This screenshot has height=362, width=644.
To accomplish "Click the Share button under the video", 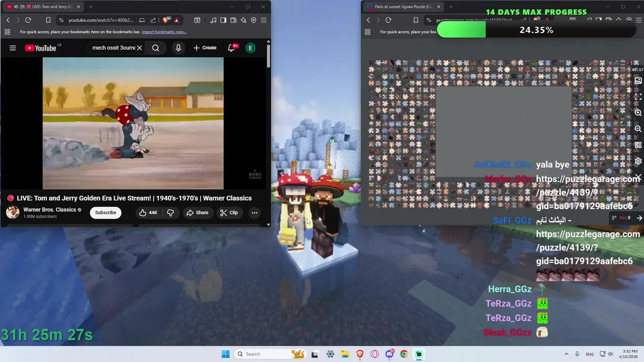I will 197,213.
